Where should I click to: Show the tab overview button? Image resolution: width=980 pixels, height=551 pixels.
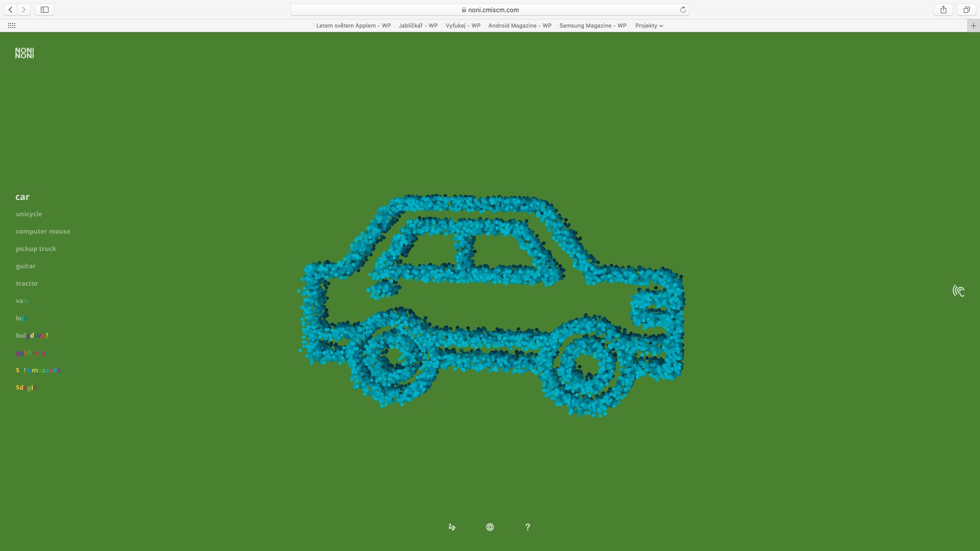[x=966, y=10]
